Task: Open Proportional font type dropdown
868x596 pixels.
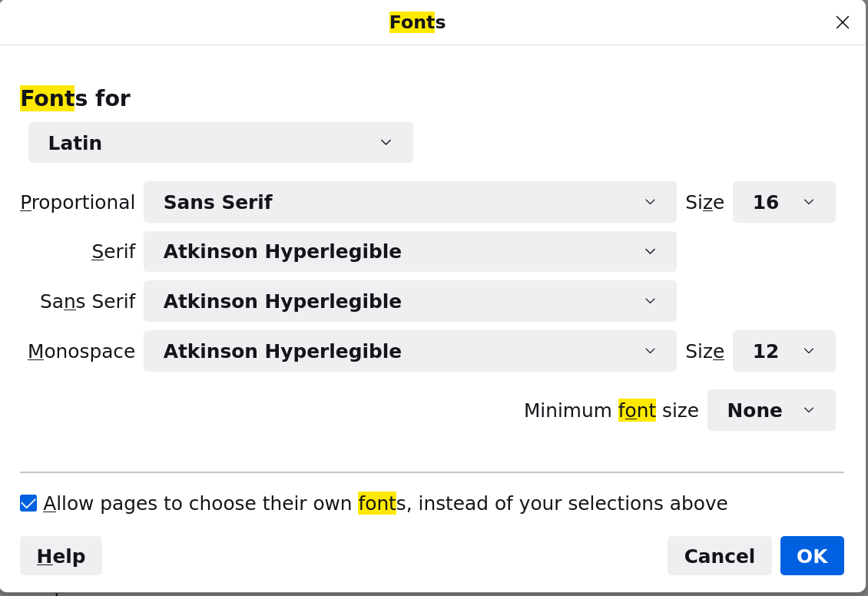Action: pos(409,202)
